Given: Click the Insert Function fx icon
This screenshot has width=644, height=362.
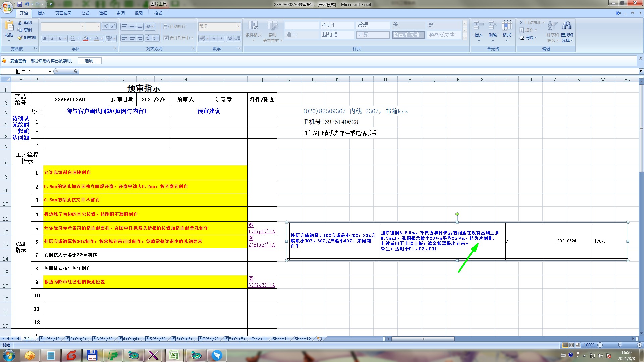Looking at the screenshot, I should (x=75, y=71).
